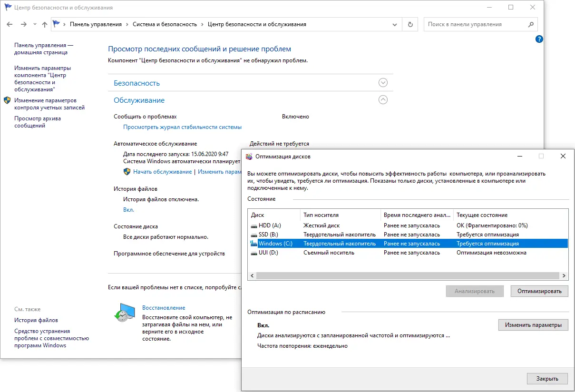Open 'Просмотр архива сообщений' link
This screenshot has width=575, height=392.
pos(38,122)
